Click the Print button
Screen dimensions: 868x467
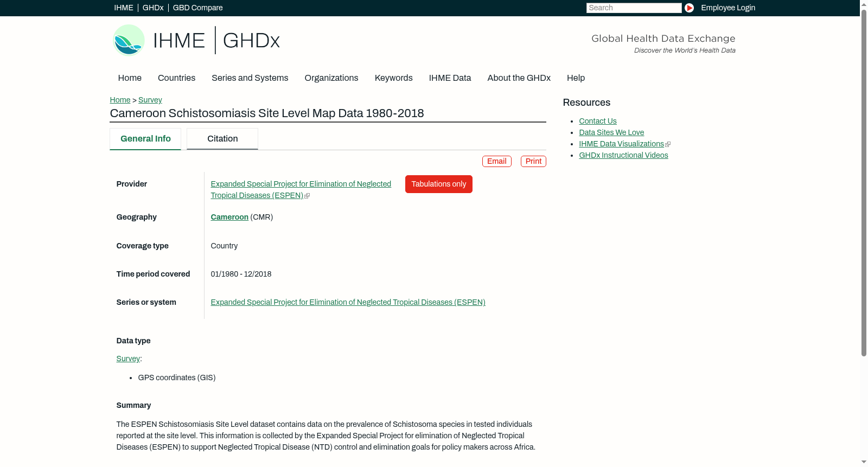coord(533,161)
